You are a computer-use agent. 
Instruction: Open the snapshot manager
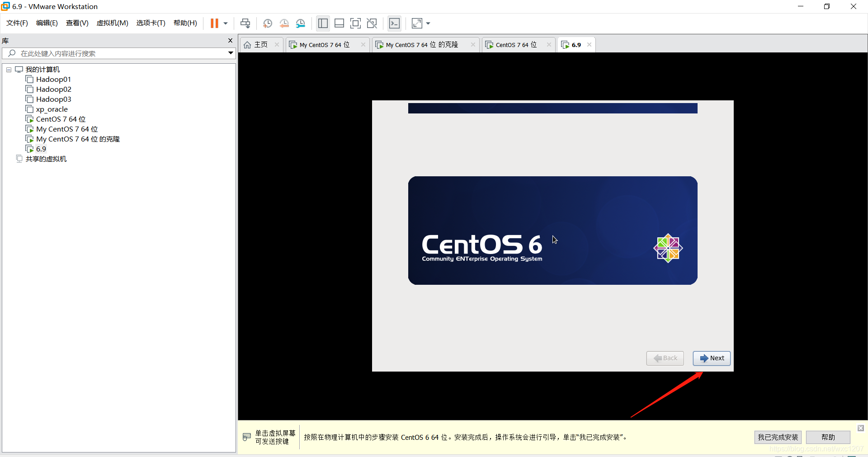click(301, 23)
